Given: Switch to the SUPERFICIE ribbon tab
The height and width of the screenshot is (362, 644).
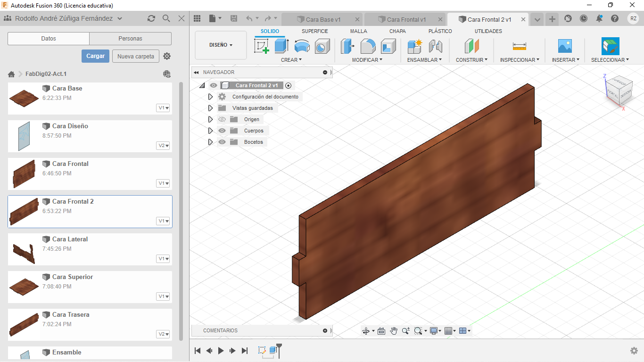Looking at the screenshot, I should pos(314,31).
